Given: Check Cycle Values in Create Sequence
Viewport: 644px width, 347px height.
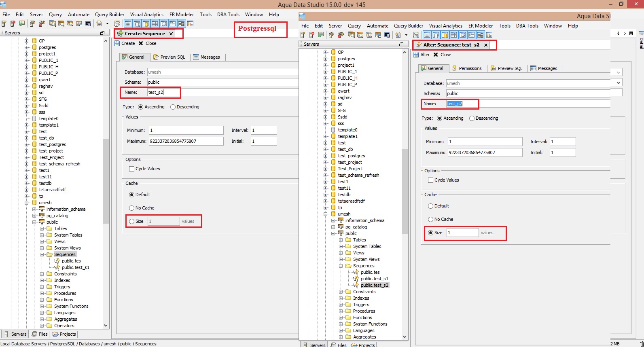Looking at the screenshot, I should 131,169.
